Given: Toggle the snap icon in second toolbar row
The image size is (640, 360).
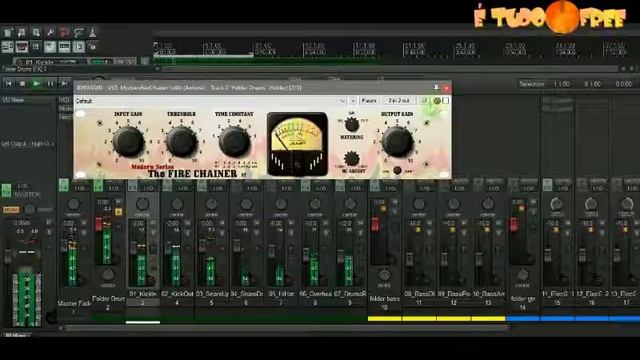Looking at the screenshot, I should [78, 47].
